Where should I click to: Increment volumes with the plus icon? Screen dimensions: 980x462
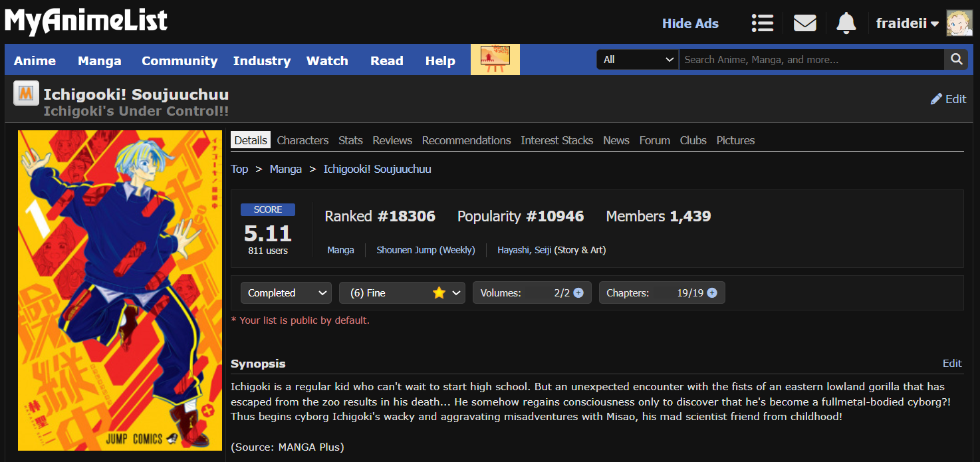(578, 293)
